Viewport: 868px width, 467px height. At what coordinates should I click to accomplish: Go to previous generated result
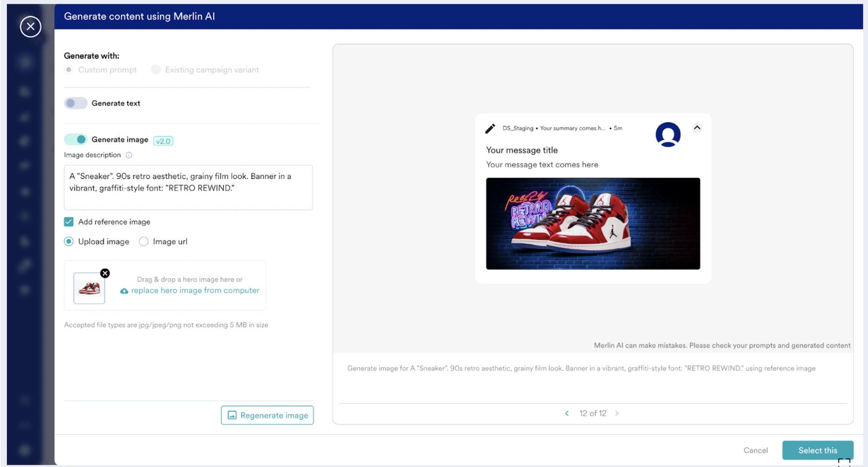pos(567,413)
